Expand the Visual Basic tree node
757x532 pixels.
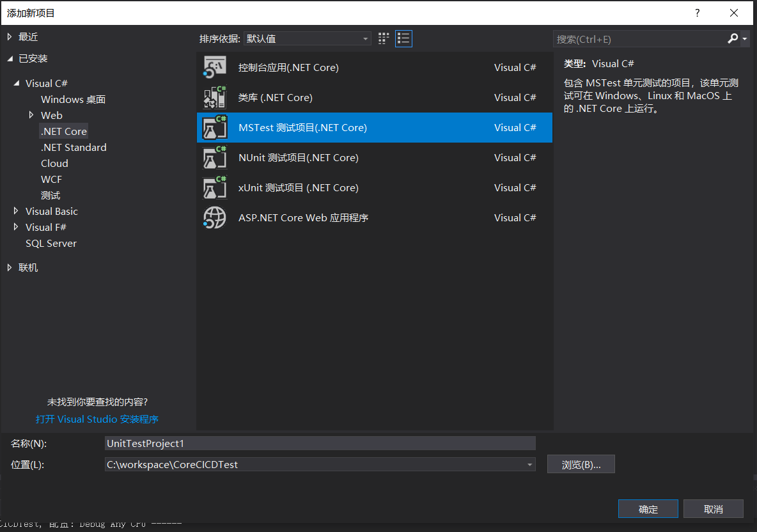(16, 211)
